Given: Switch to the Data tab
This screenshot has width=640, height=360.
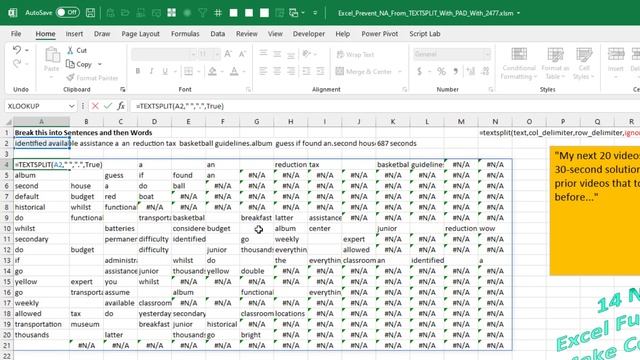Looking at the screenshot, I should click(x=218, y=34).
